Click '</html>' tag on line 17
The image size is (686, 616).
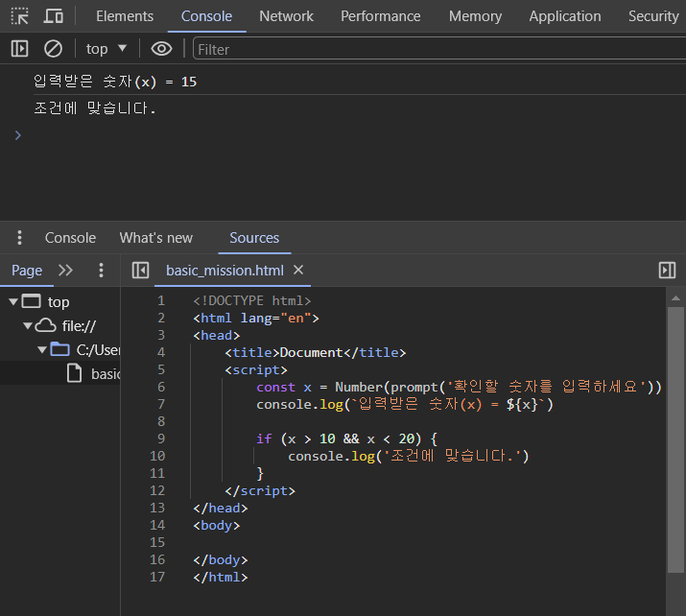coord(221,577)
